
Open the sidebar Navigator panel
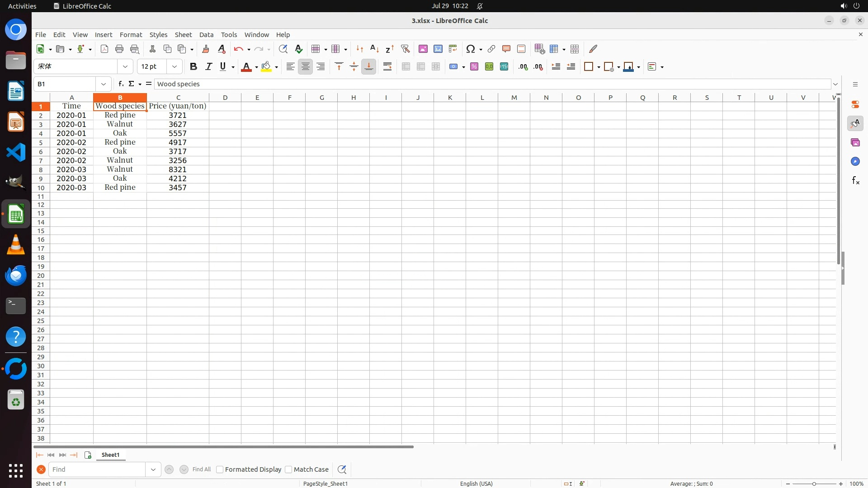(855, 161)
